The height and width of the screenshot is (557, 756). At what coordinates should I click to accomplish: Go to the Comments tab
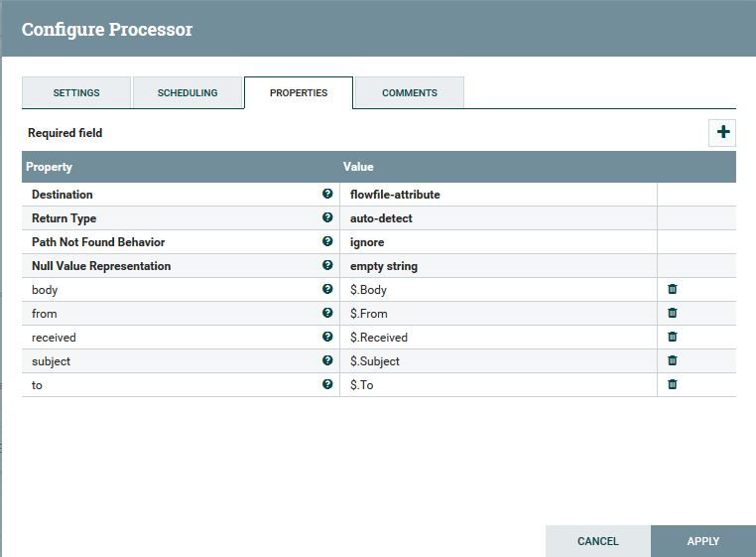(x=409, y=93)
